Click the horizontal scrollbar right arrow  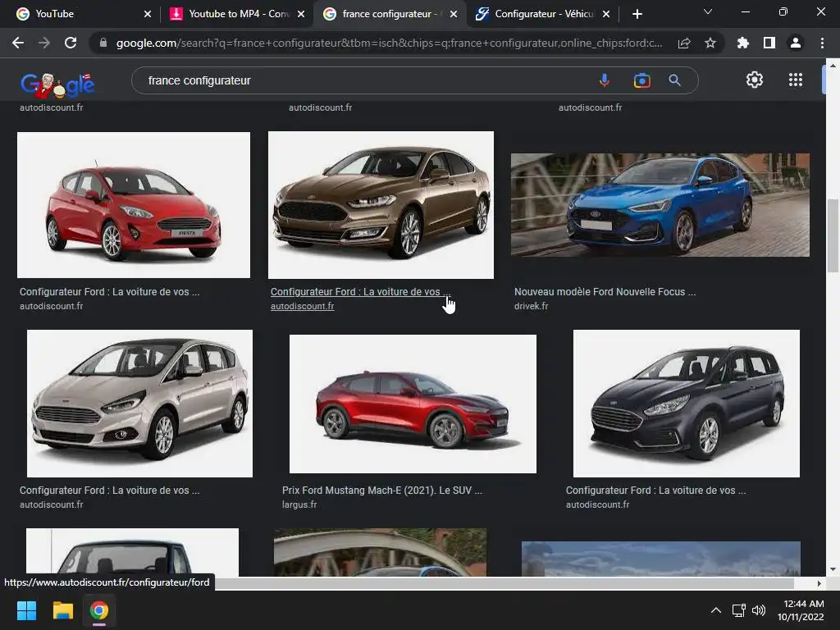819,583
